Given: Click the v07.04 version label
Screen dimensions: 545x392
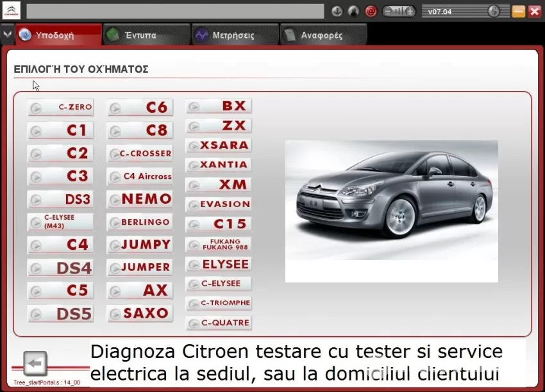Looking at the screenshot, I should (x=440, y=12).
